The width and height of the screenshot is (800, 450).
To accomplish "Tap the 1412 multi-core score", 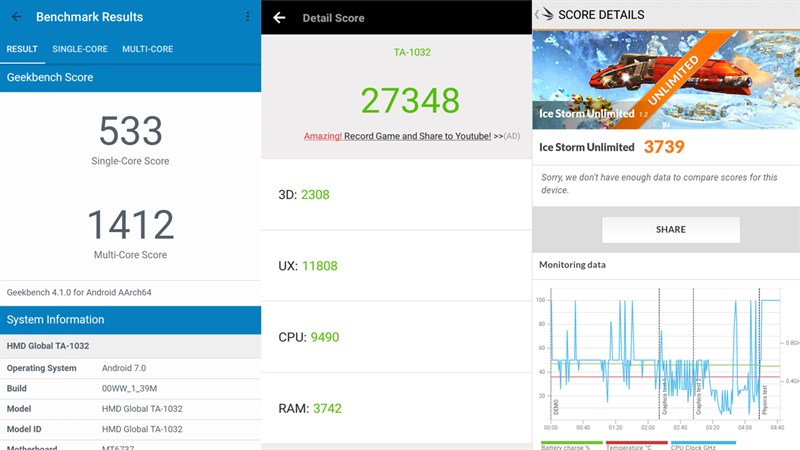I will (x=131, y=225).
